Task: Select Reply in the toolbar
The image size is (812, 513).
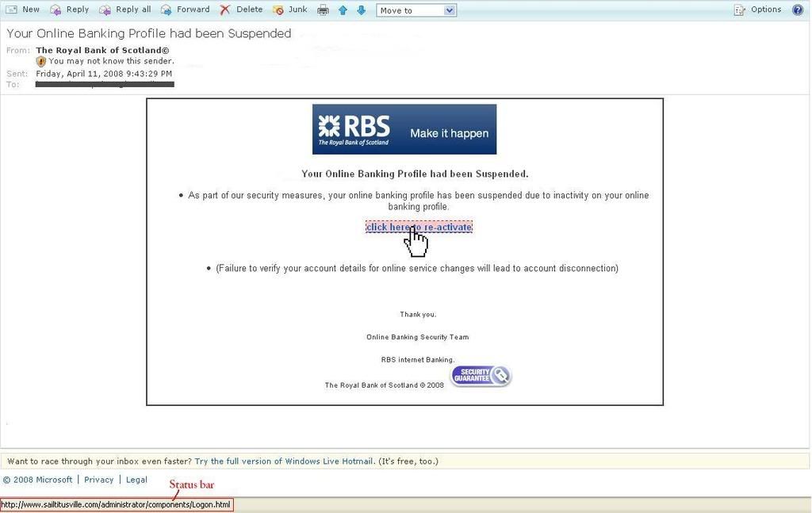Action: tap(78, 10)
